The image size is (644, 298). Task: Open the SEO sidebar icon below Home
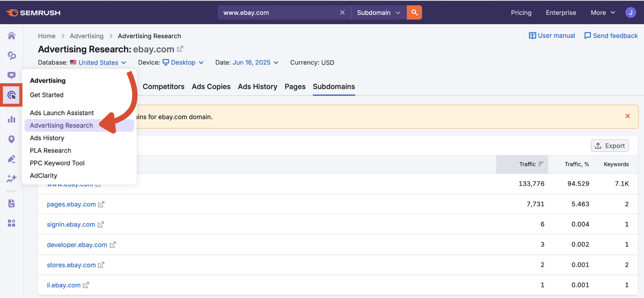pyautogui.click(x=11, y=56)
